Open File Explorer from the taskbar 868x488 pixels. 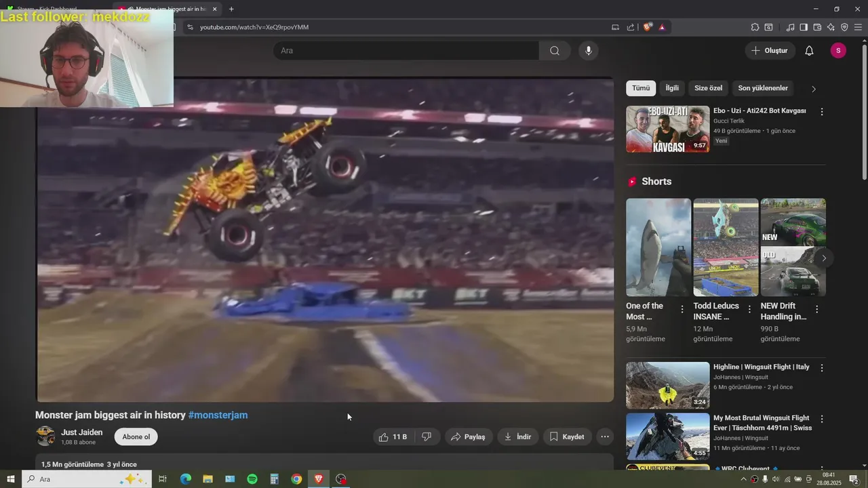click(x=208, y=479)
